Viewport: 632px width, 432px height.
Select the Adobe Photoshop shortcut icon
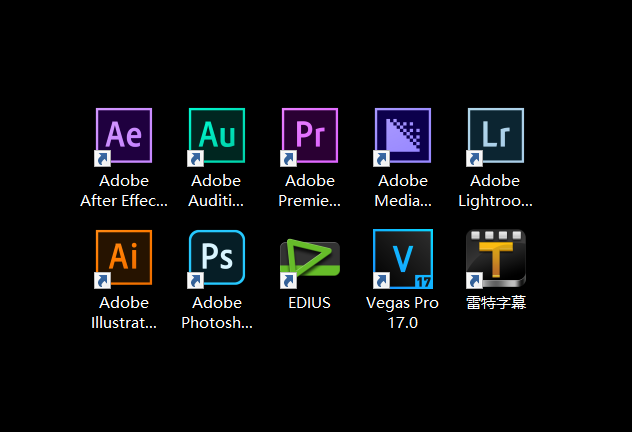pyautogui.click(x=217, y=258)
